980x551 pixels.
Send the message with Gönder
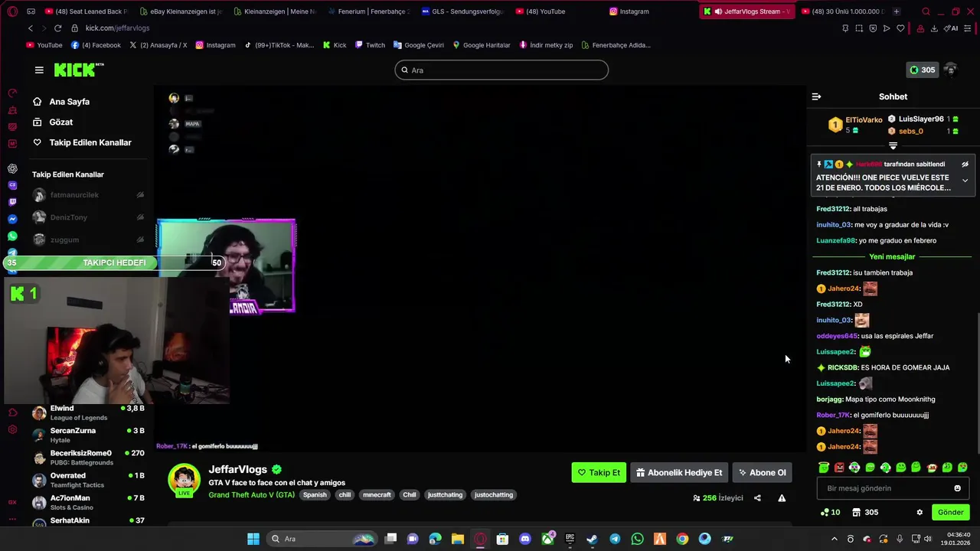[951, 512]
